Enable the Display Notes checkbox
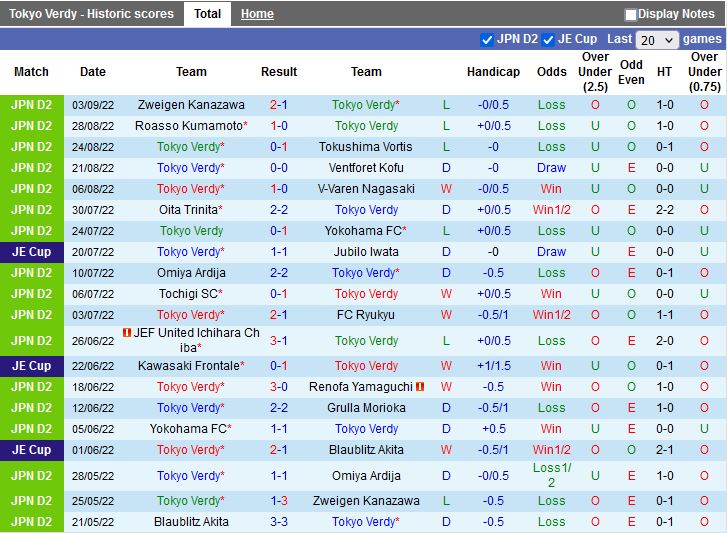The image size is (727, 533). (630, 15)
